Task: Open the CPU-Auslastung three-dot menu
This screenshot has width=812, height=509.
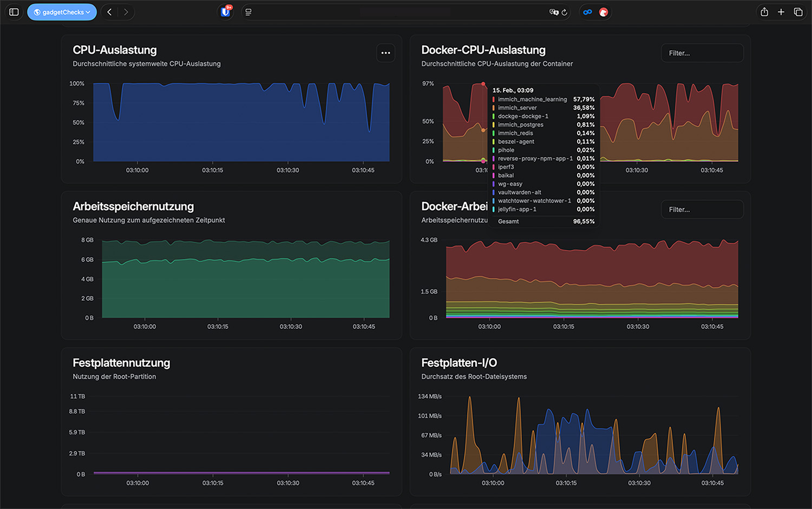Action: click(385, 53)
